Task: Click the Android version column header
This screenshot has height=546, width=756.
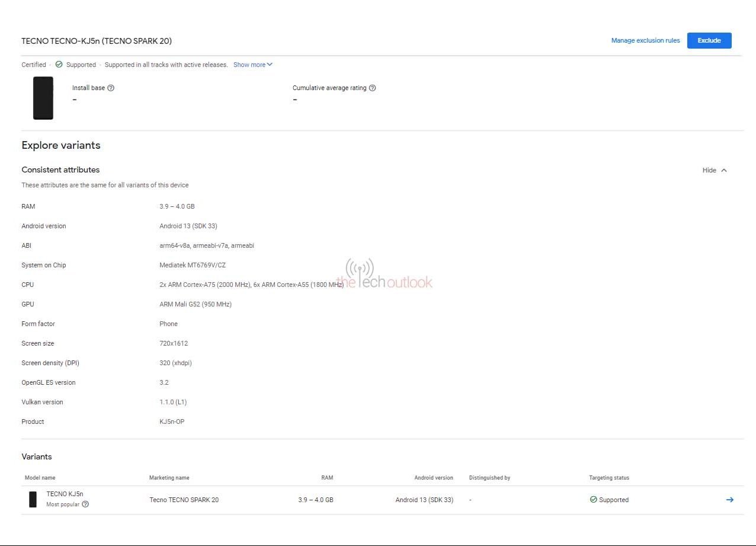Action: click(x=434, y=478)
